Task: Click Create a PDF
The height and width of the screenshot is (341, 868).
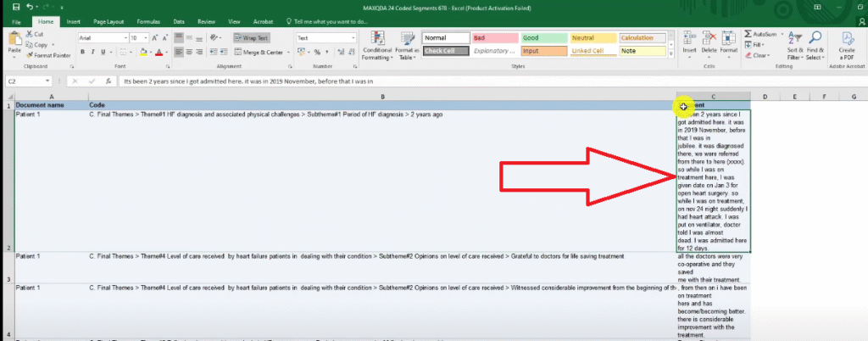Action: [848, 46]
